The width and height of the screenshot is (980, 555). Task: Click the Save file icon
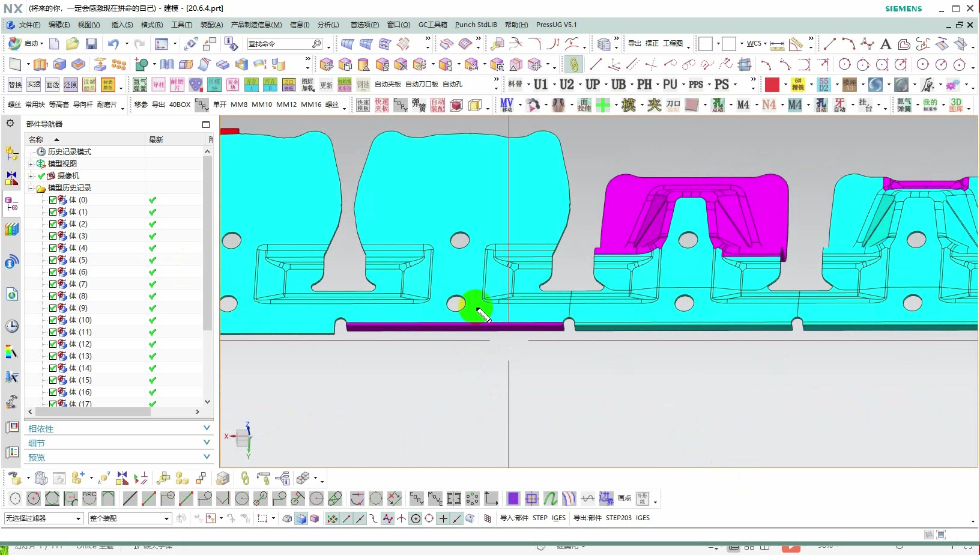coord(91,44)
